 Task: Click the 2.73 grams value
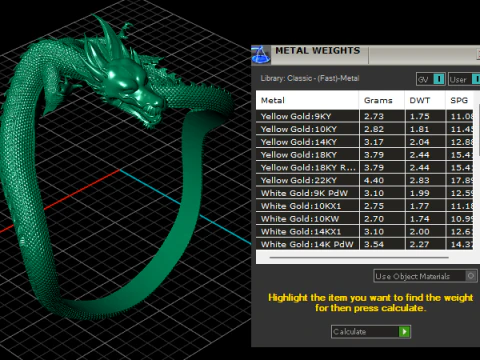[x=374, y=116]
